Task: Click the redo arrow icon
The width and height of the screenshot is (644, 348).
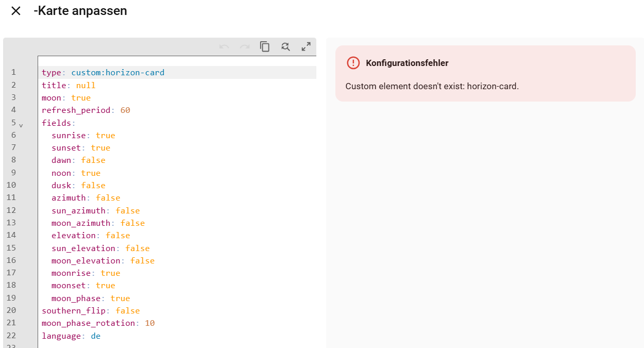Action: [x=245, y=47]
